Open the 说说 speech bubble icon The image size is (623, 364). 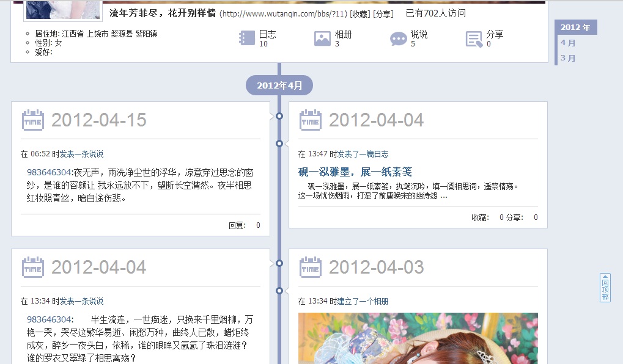click(399, 38)
